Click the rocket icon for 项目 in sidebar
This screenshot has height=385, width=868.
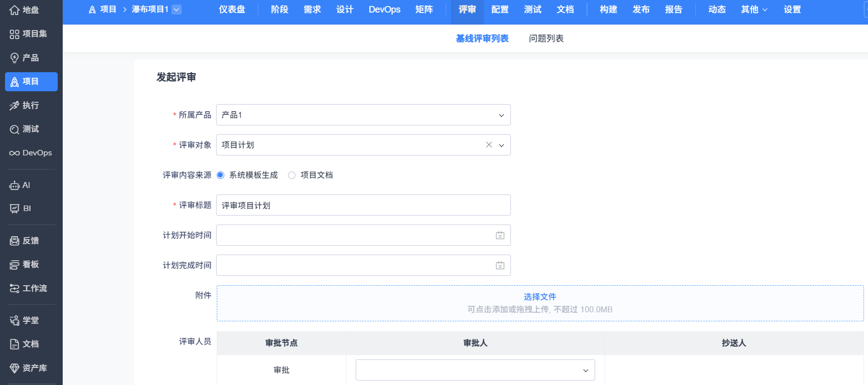coord(15,82)
